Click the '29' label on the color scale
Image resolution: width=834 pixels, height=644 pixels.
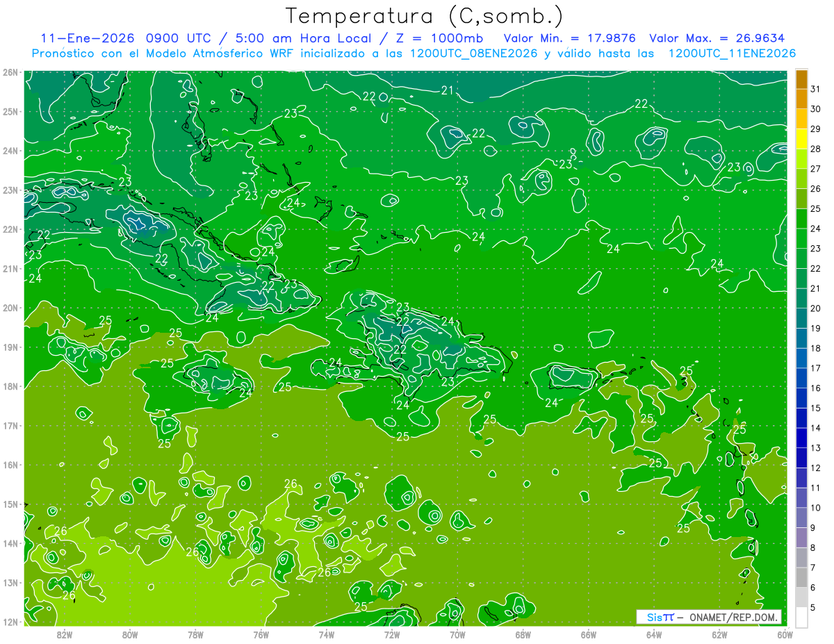click(815, 129)
